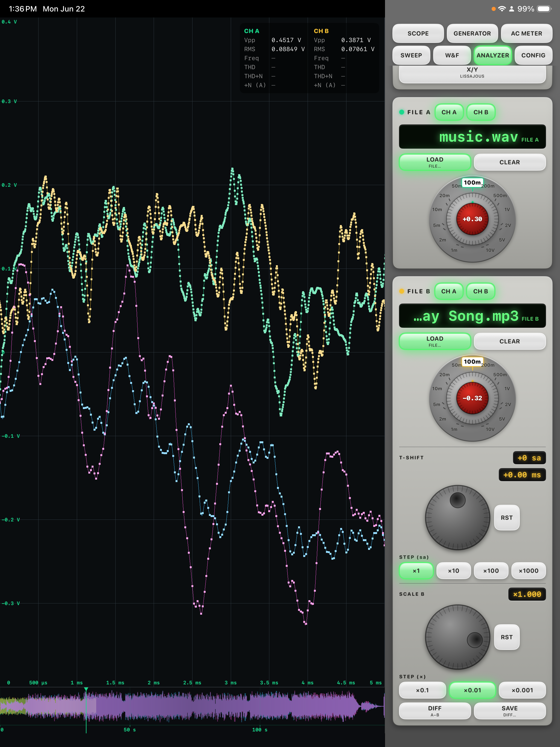The height and width of the screenshot is (747, 560).
Task: Open the CONFIG tab
Action: (x=533, y=56)
